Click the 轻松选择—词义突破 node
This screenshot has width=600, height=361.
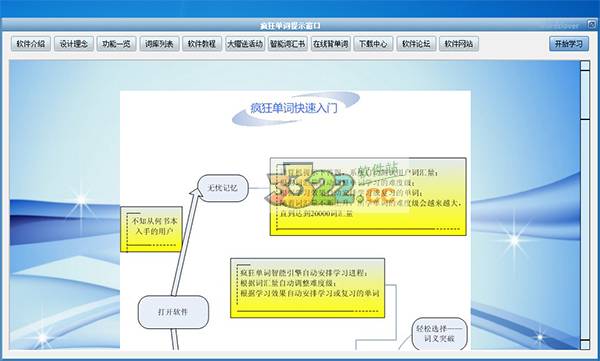pos(439,334)
